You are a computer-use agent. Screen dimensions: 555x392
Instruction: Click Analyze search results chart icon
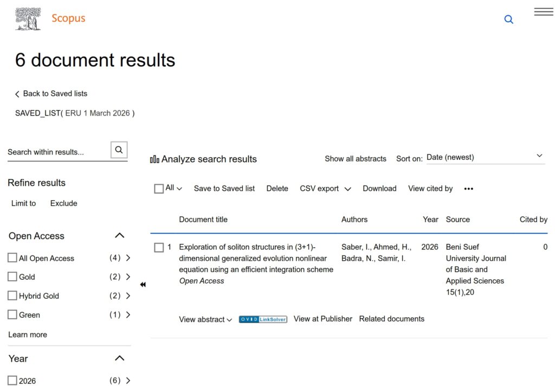pyautogui.click(x=154, y=159)
